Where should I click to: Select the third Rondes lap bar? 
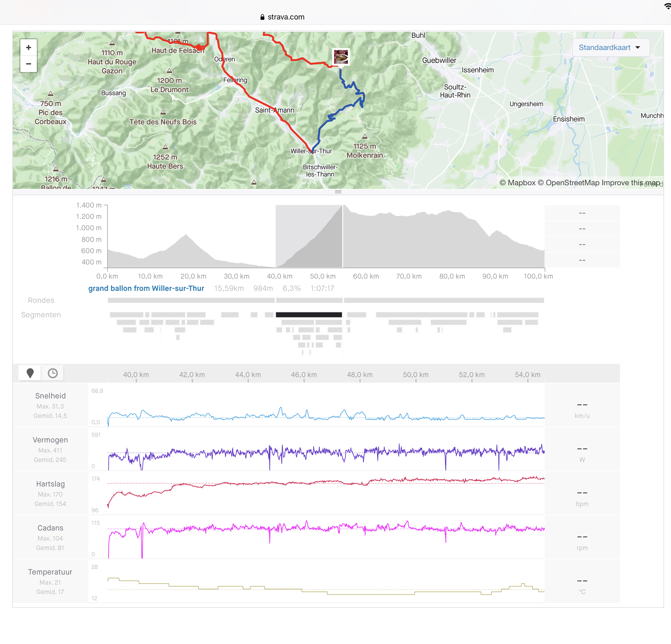[444, 300]
